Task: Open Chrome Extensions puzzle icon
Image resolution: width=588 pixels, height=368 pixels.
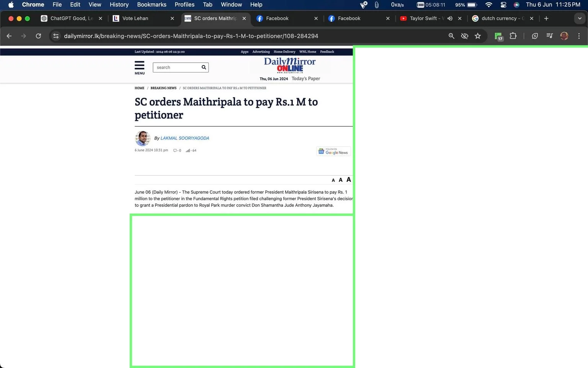Action: coord(513,36)
